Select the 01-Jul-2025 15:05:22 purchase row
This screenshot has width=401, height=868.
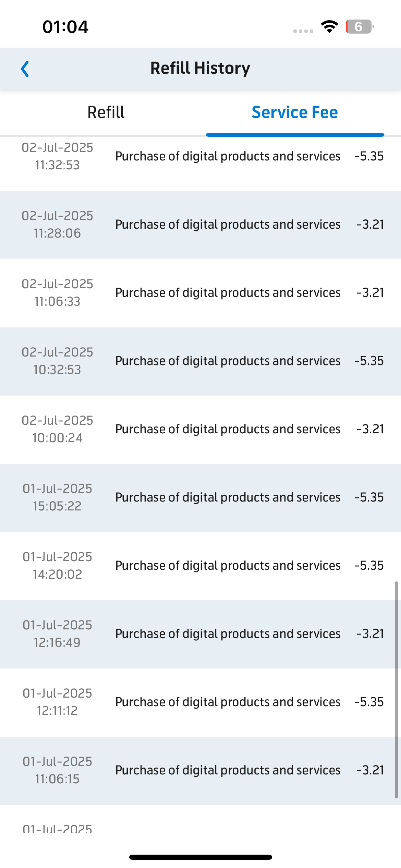coord(200,498)
